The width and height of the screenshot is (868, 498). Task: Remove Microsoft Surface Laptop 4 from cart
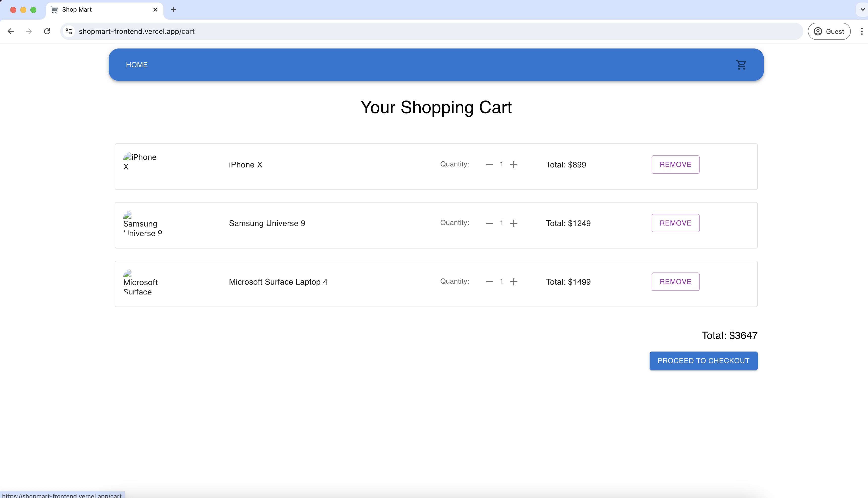coord(675,282)
